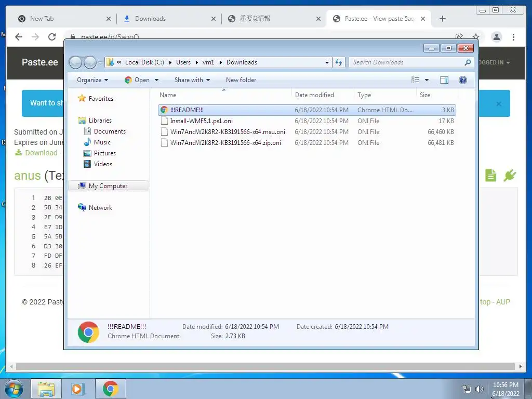Refresh the Downloads folder view
Viewport: 532px width, 399px height.
pyautogui.click(x=339, y=62)
